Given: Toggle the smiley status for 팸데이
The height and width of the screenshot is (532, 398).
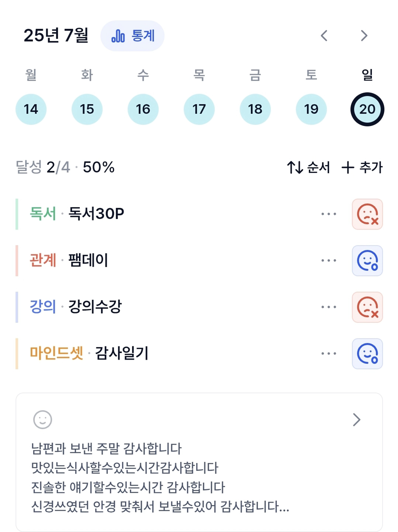Looking at the screenshot, I should pyautogui.click(x=367, y=261).
